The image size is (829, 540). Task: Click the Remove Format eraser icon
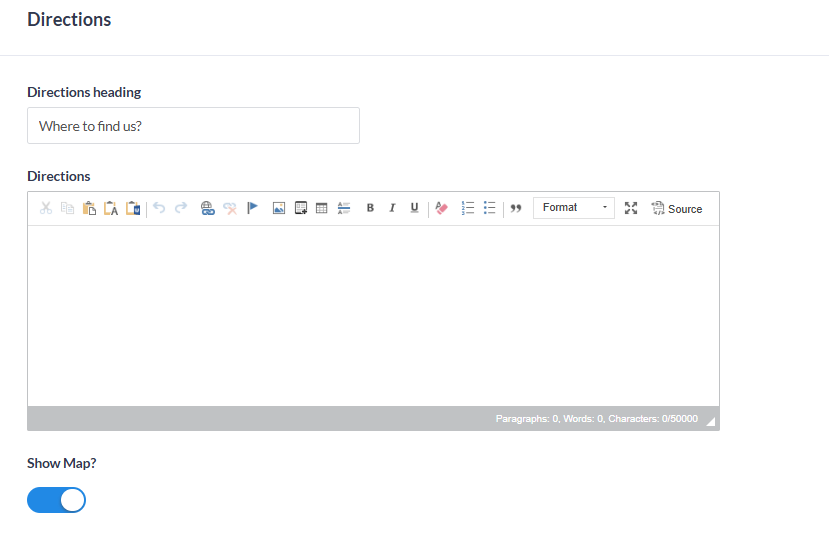442,208
